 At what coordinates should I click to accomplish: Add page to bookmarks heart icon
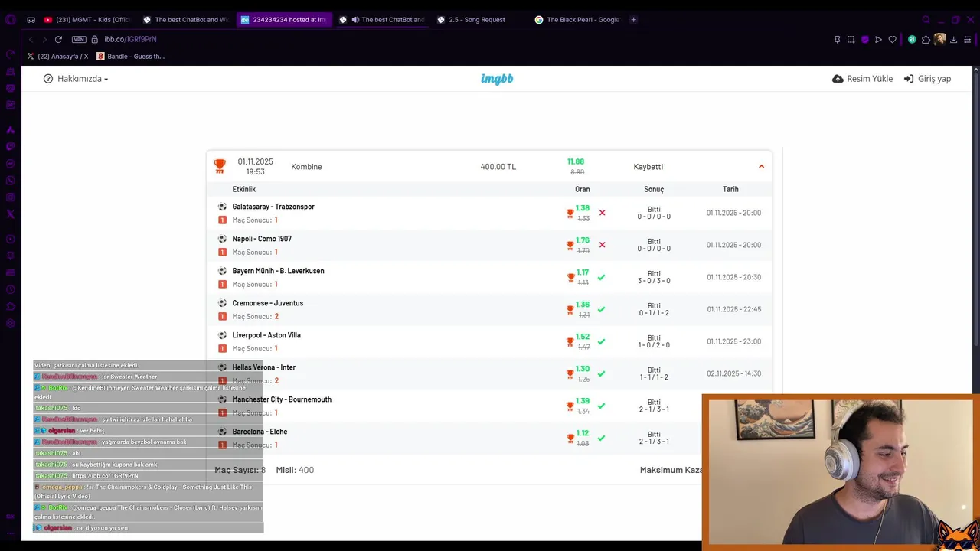892,40
